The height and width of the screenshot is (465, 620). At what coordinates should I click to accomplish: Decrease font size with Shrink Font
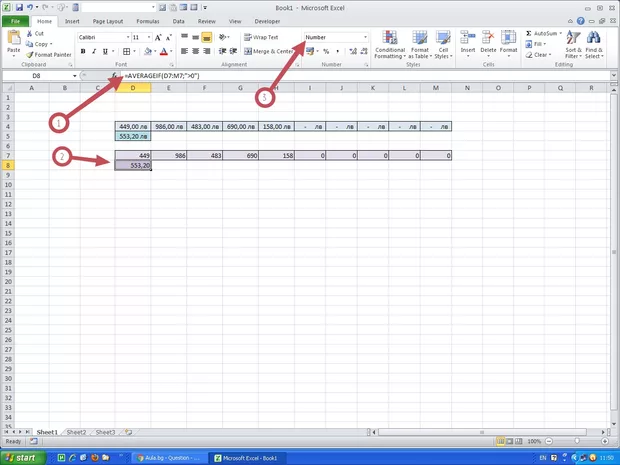pos(169,38)
